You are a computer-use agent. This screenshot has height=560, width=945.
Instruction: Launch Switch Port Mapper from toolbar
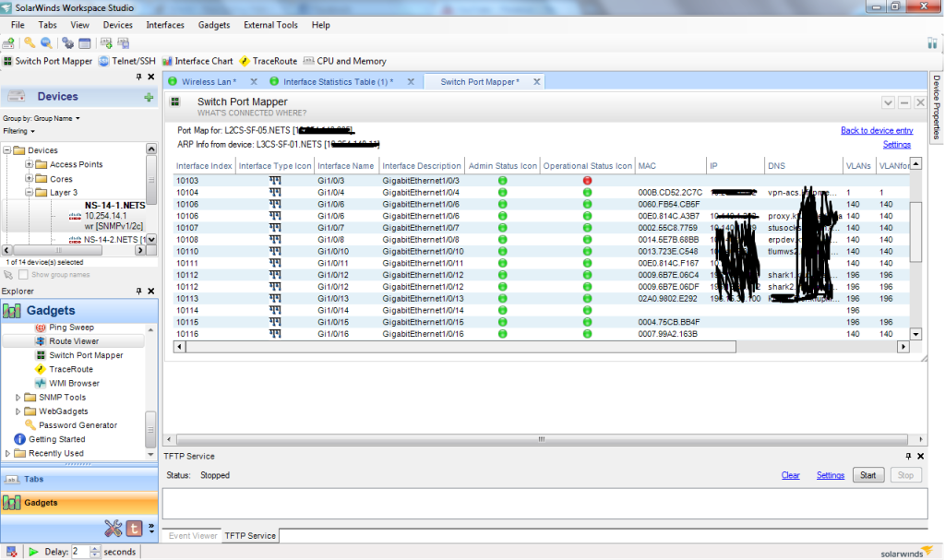(x=48, y=61)
